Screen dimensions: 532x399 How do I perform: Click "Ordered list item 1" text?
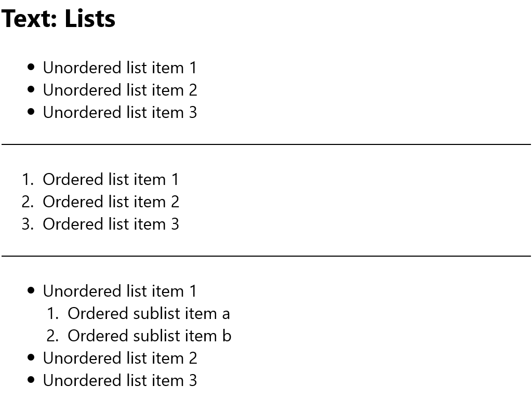[x=111, y=179]
